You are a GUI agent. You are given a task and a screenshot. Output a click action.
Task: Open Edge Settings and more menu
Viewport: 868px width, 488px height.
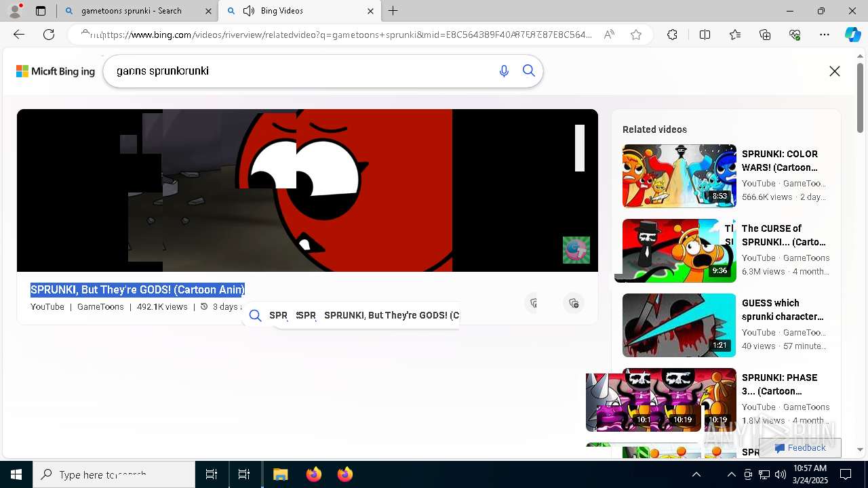pyautogui.click(x=825, y=35)
